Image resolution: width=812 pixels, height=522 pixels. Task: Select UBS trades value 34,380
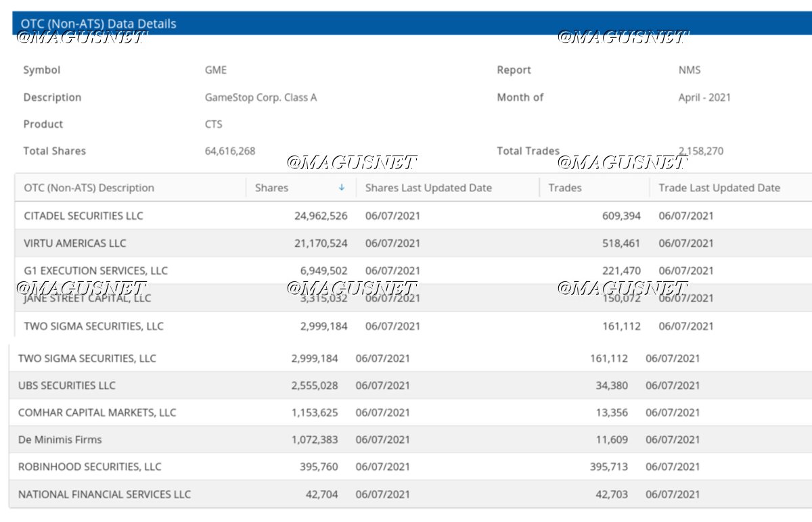pyautogui.click(x=612, y=385)
